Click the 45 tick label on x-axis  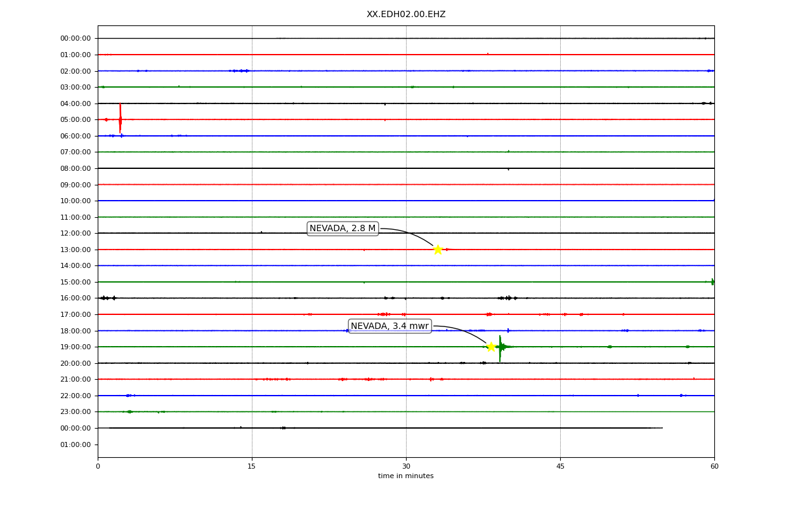click(560, 467)
